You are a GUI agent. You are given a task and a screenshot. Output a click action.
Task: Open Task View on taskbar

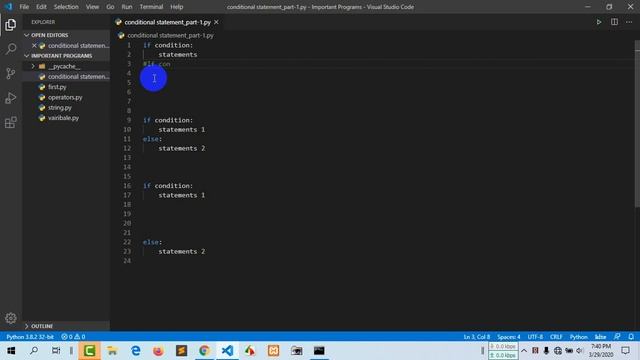click(56, 351)
